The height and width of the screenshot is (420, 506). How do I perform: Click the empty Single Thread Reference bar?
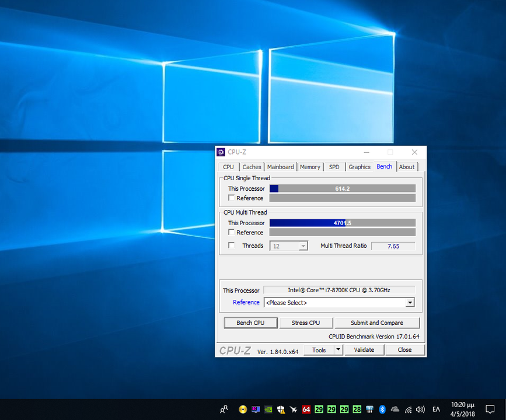coord(343,198)
